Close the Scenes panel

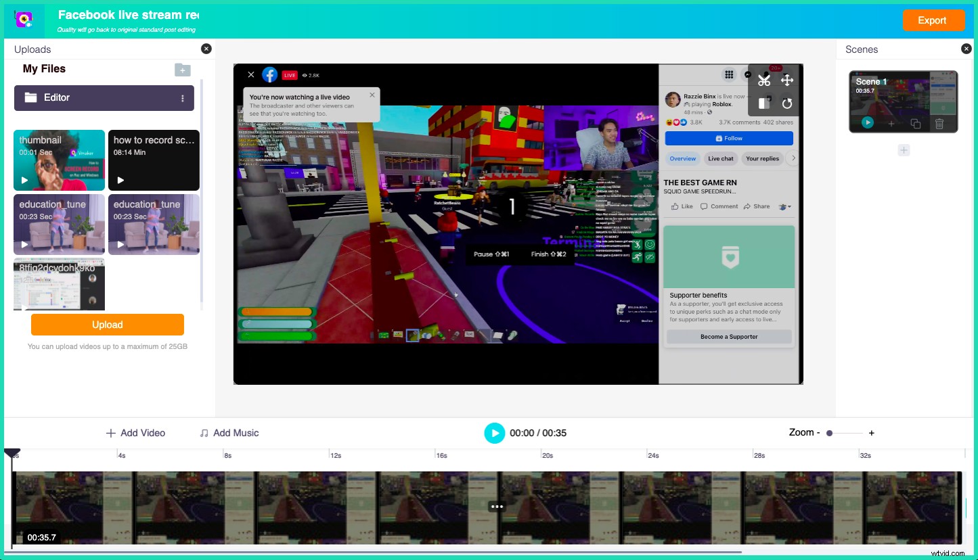pyautogui.click(x=966, y=49)
